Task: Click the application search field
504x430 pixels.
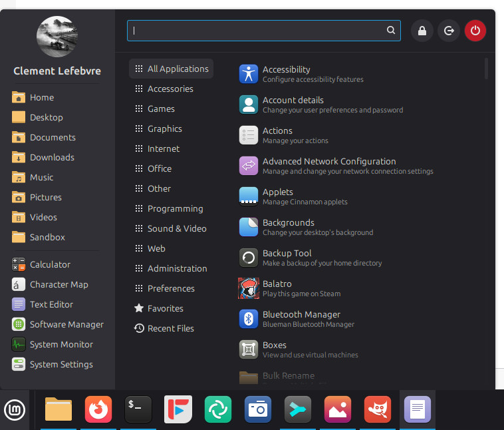Action: click(x=259, y=30)
